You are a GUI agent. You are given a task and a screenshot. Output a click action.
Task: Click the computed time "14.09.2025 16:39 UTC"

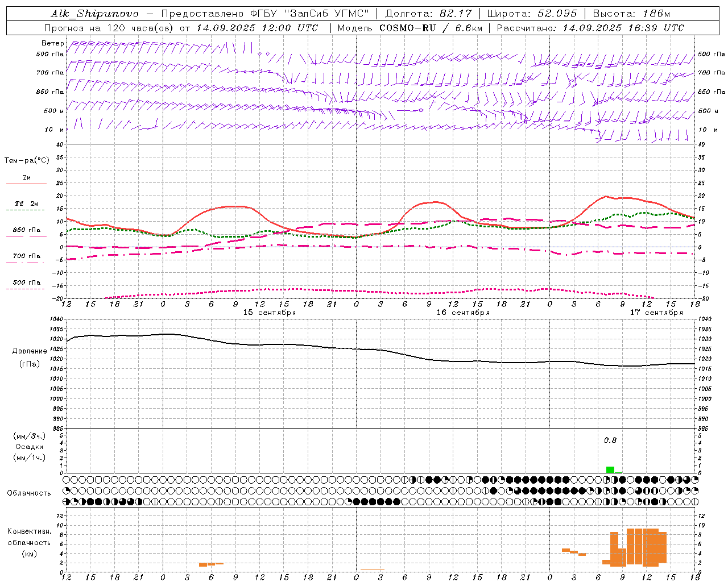[623, 28]
